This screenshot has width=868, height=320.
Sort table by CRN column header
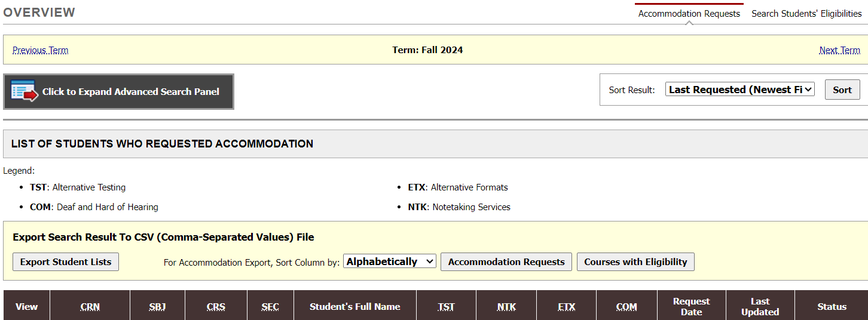click(x=90, y=307)
